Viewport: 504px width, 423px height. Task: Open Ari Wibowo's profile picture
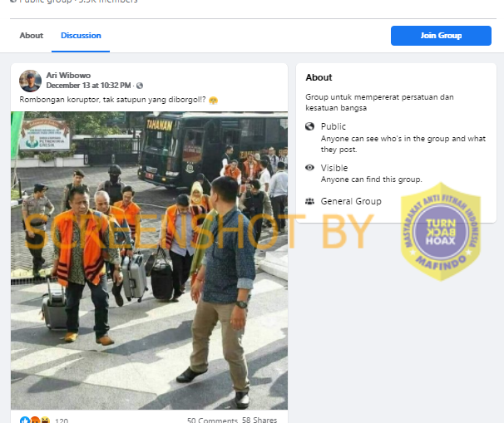(30, 81)
